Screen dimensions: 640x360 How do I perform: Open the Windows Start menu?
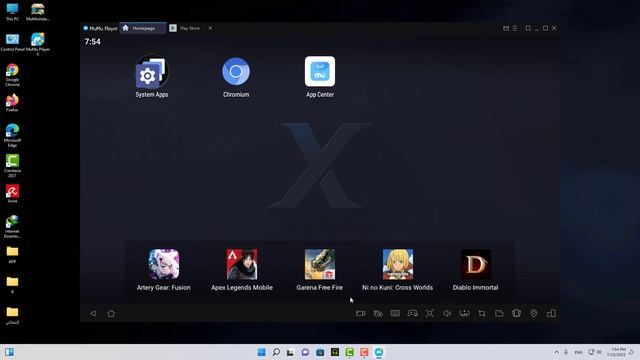(261, 352)
